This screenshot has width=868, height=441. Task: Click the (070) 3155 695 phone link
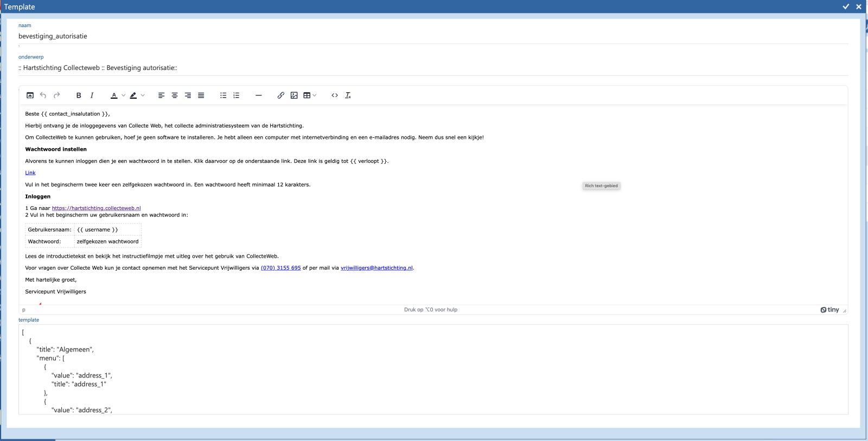point(281,268)
